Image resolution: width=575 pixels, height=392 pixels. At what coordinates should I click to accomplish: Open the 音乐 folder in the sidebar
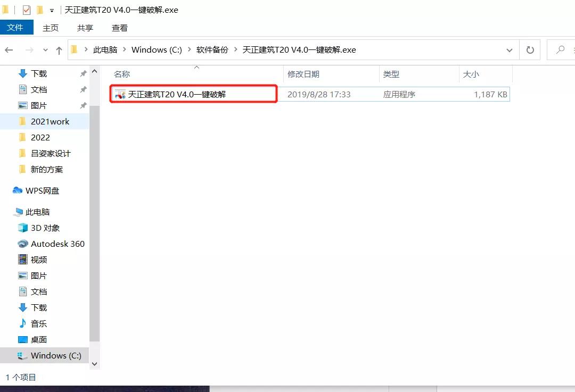tap(38, 323)
